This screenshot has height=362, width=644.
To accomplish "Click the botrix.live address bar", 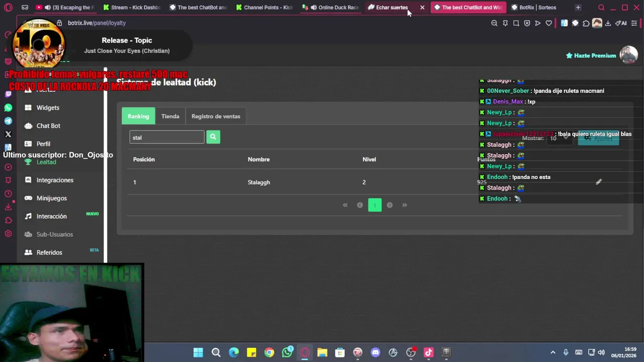I will click(97, 23).
